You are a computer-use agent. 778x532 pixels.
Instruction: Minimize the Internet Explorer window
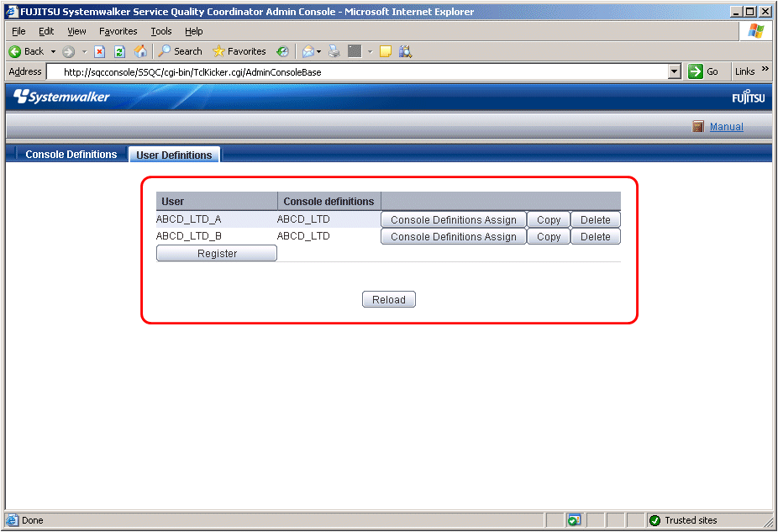point(736,12)
